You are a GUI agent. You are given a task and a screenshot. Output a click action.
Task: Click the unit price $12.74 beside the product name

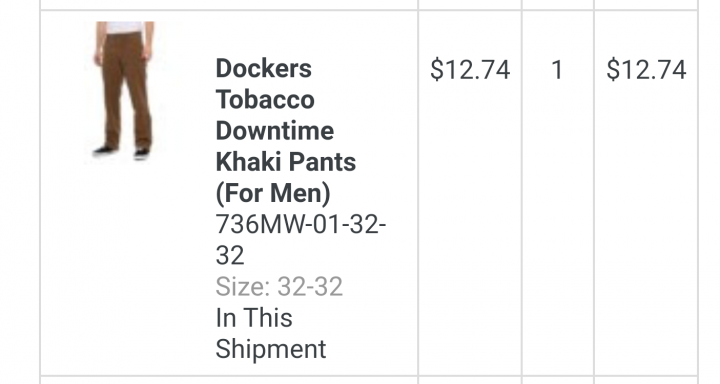[470, 70]
